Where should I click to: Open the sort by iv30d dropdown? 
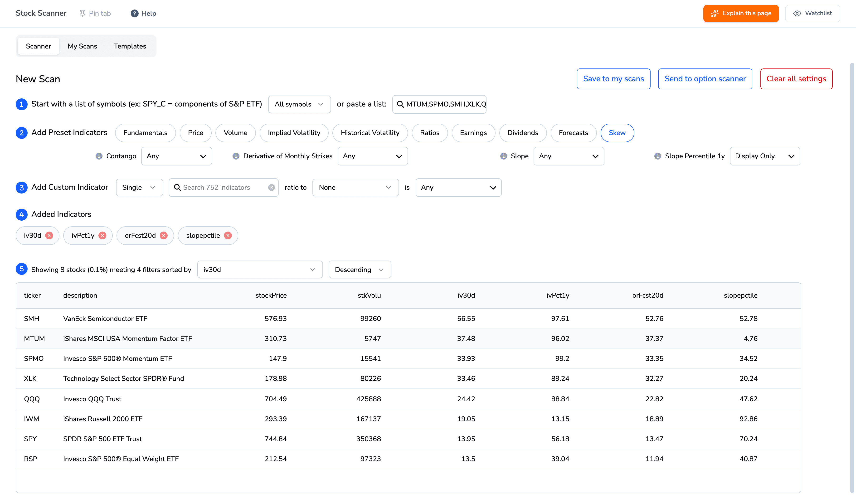click(x=260, y=270)
